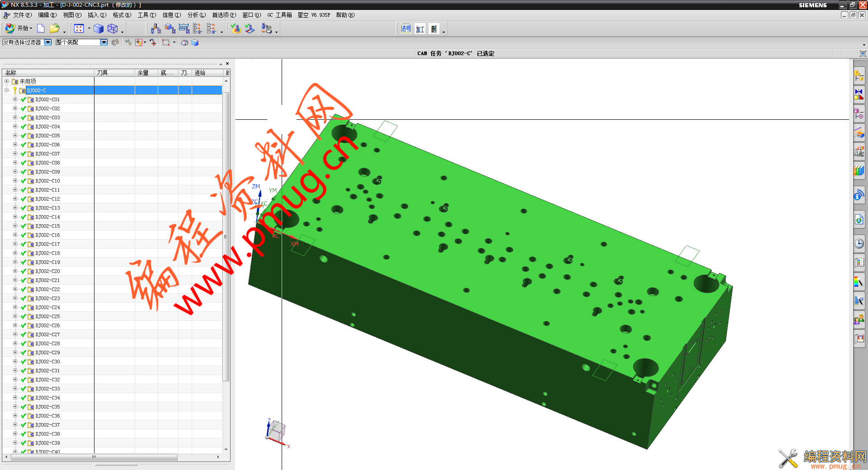868x470 pixels.
Task: Click the 余量 column header
Action: click(x=146, y=73)
